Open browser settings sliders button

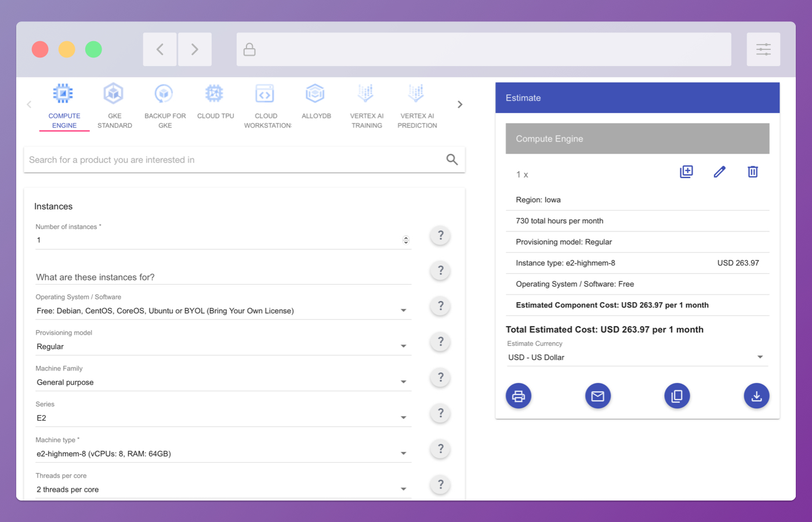pyautogui.click(x=763, y=49)
